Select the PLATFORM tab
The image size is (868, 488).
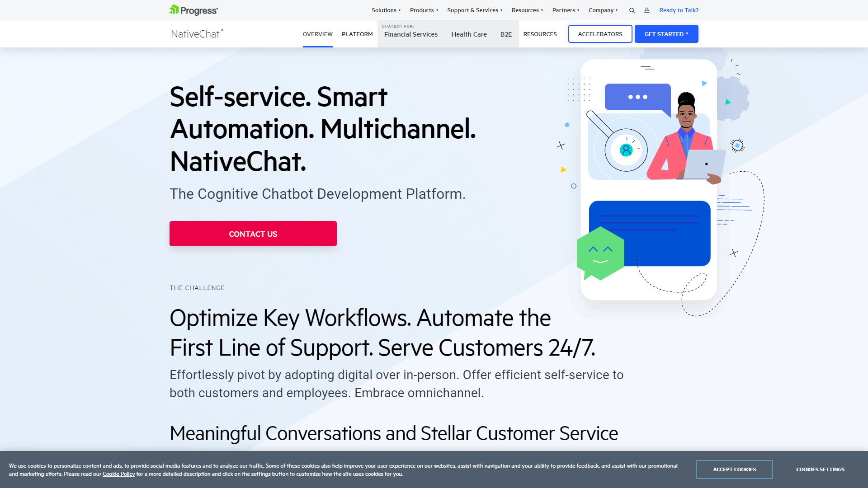click(x=358, y=33)
